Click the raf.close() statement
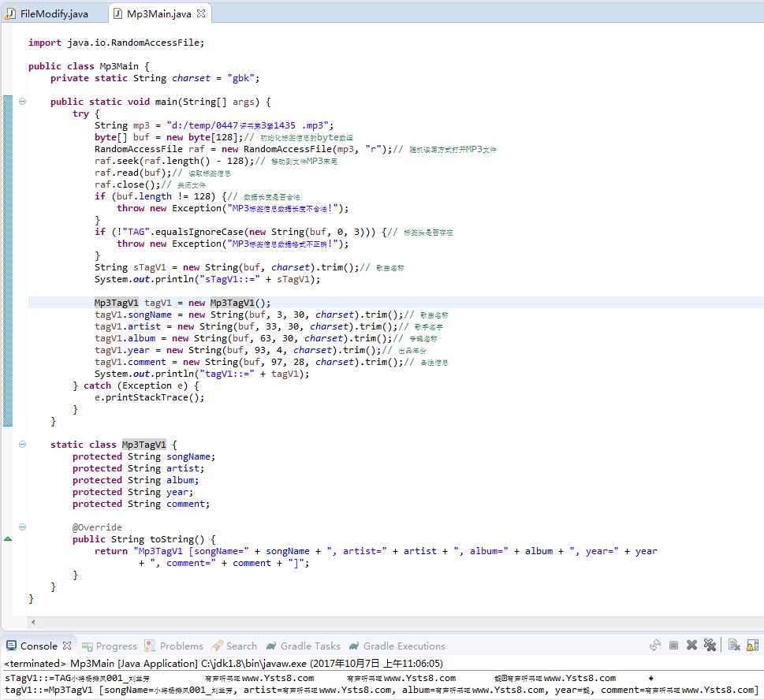 point(127,184)
